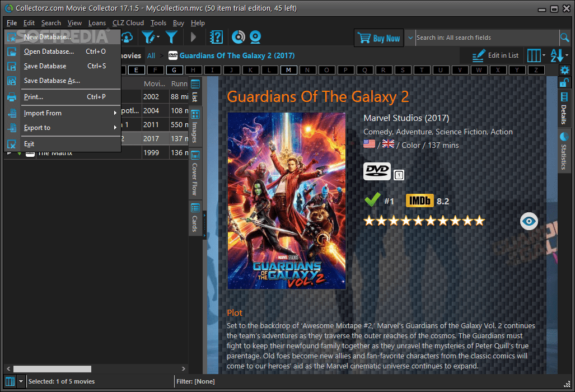Toggle the letter T alphabet filter
Image resolution: width=575 pixels, height=392 pixels.
coord(422,69)
